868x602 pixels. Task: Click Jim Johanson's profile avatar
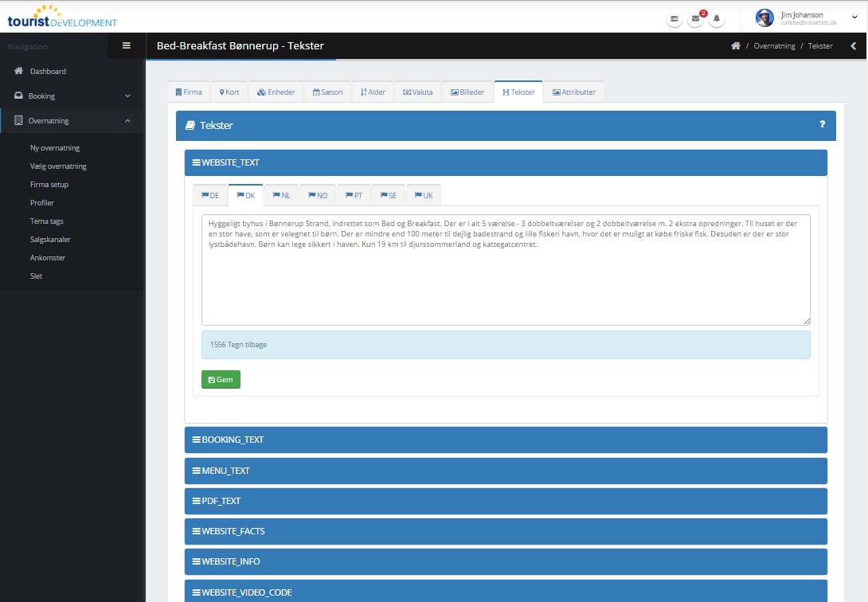[764, 18]
